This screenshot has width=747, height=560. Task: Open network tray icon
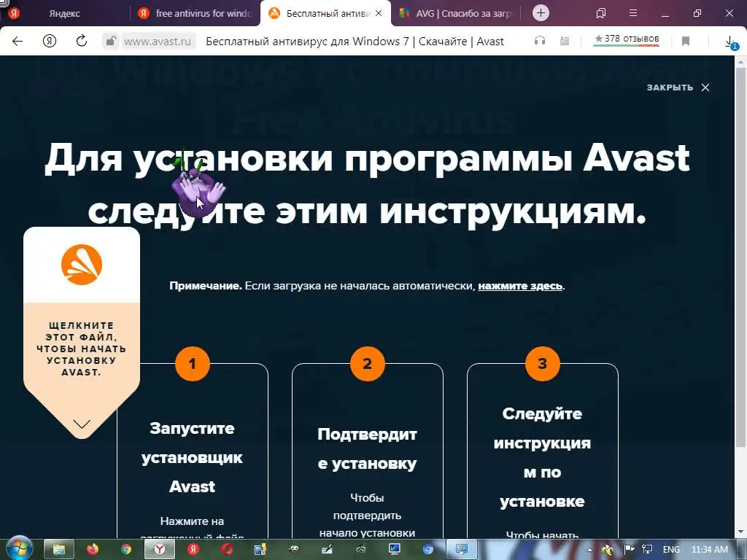tap(647, 550)
